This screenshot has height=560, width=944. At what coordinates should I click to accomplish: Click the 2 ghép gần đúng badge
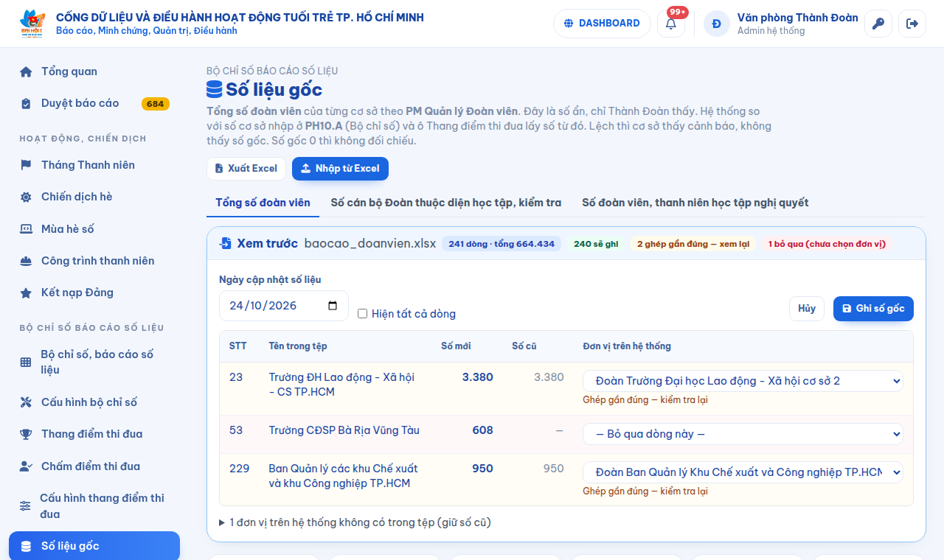[693, 244]
